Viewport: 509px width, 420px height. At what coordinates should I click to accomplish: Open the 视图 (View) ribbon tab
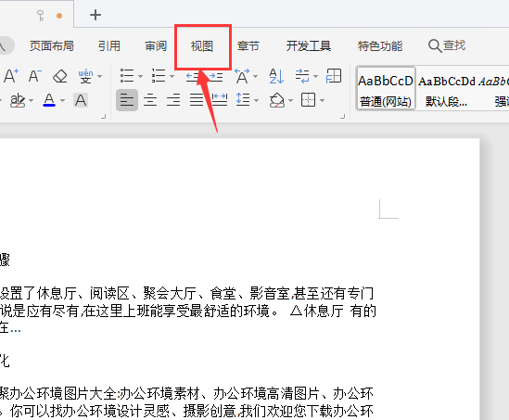point(201,46)
